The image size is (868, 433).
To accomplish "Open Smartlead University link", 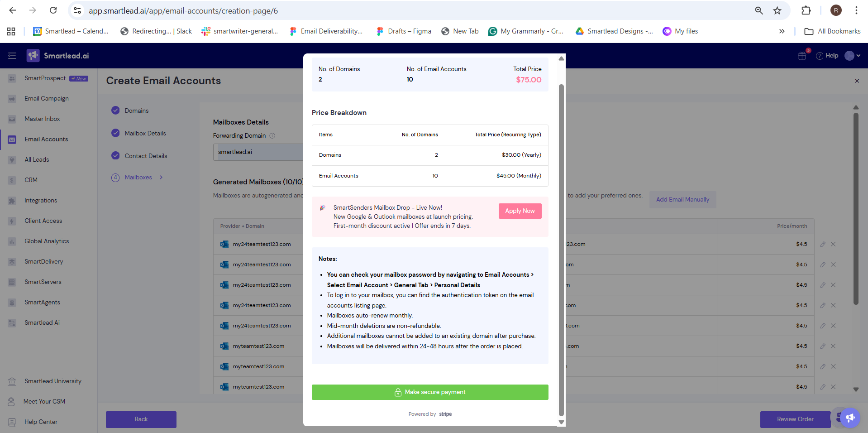I will tap(52, 381).
